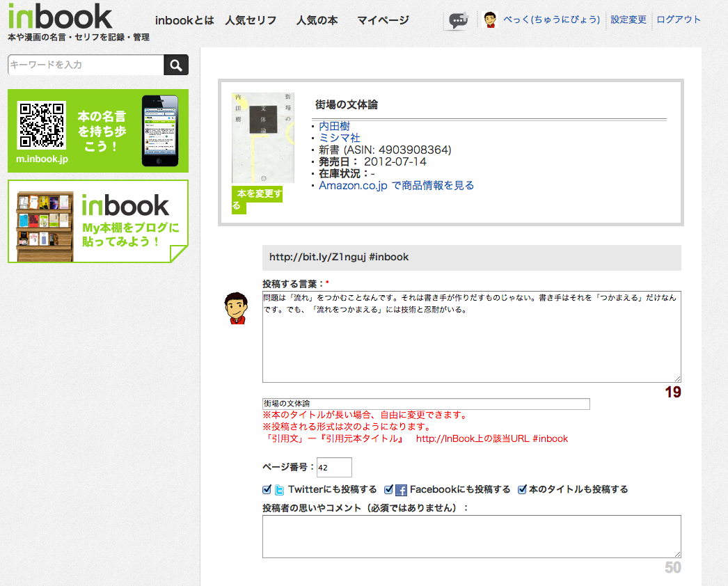Screen dimensions: 728x586
Task: Click the poster avatar beside quote box
Action: tap(236, 308)
